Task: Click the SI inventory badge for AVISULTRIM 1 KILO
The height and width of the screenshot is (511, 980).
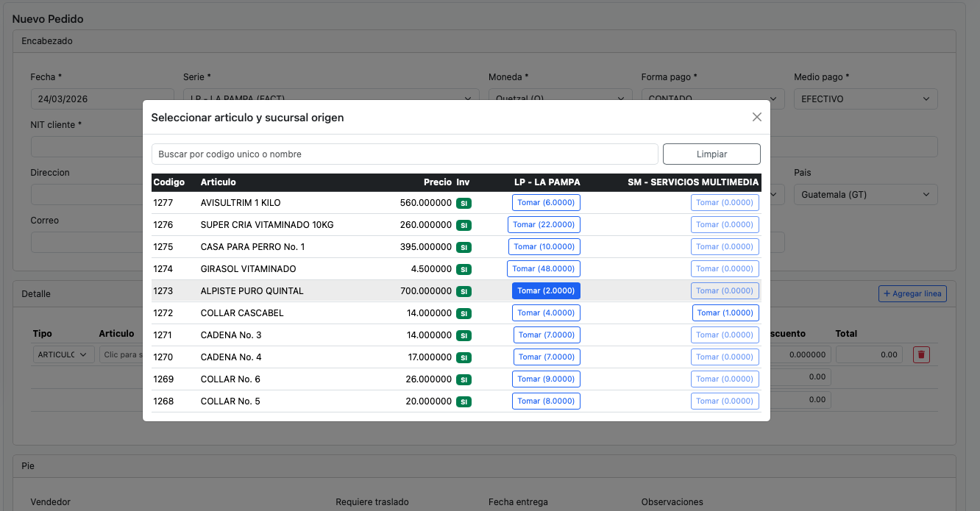Action: 464,203
